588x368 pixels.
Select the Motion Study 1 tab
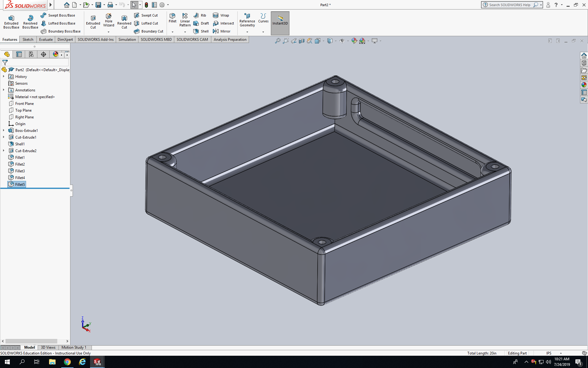pyautogui.click(x=74, y=347)
